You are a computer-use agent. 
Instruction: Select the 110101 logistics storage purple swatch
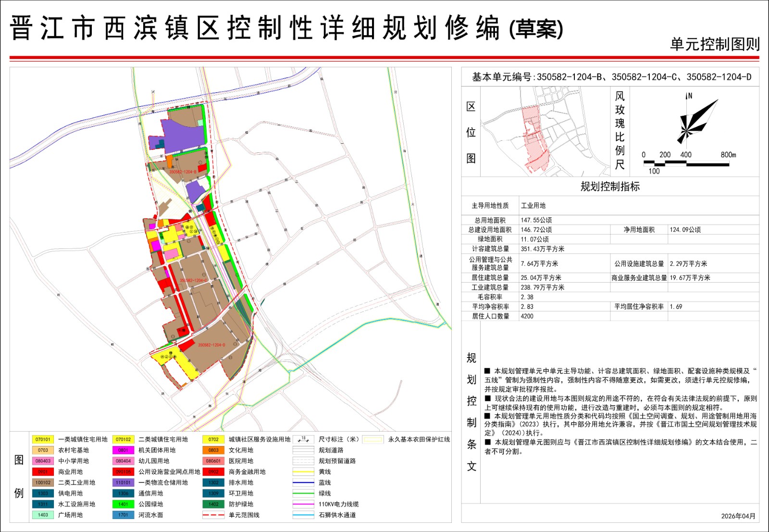(123, 483)
